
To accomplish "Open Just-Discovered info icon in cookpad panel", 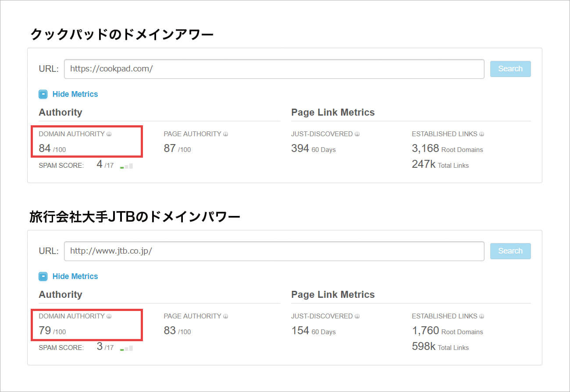I will point(357,134).
